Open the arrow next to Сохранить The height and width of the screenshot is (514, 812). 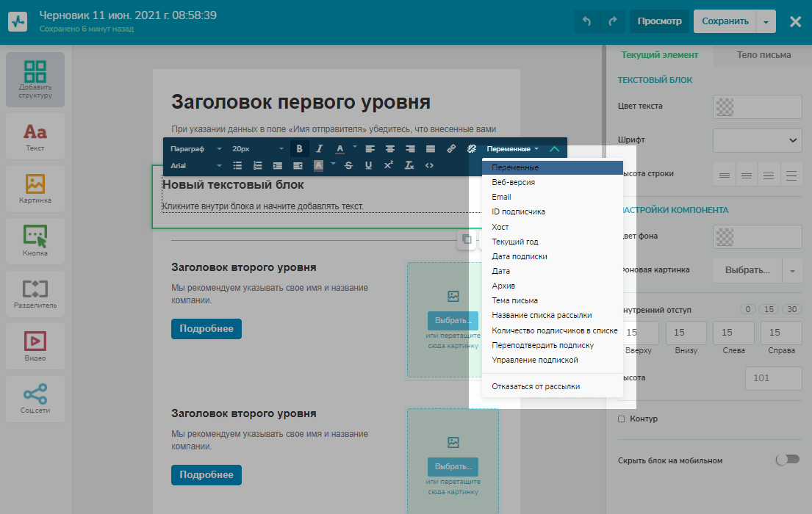pyautogui.click(x=766, y=21)
